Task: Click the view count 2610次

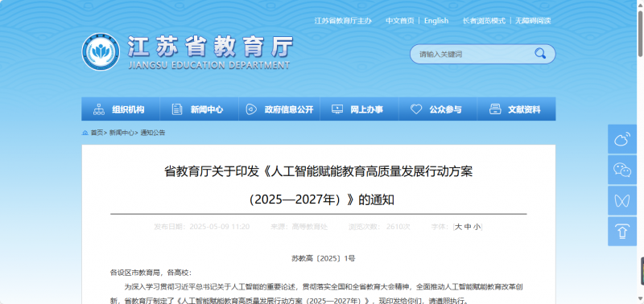Action: coord(398,227)
